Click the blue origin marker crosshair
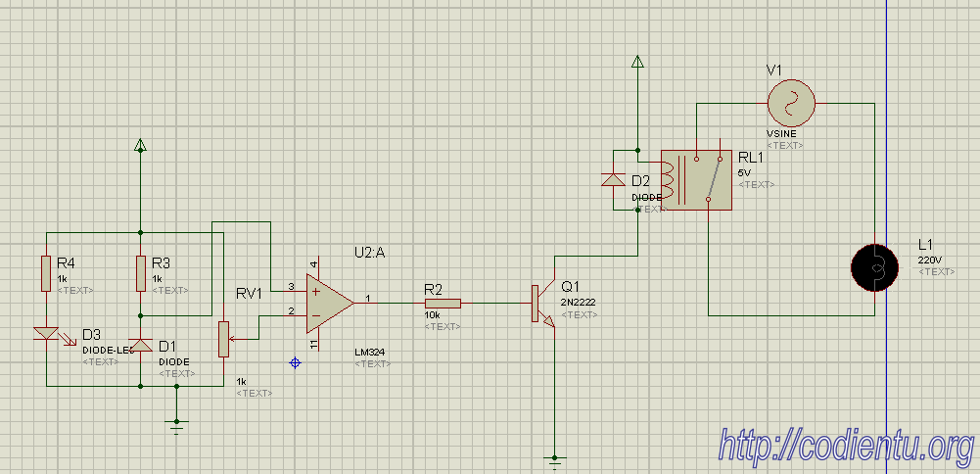This screenshot has height=474, width=980. pos(296,362)
